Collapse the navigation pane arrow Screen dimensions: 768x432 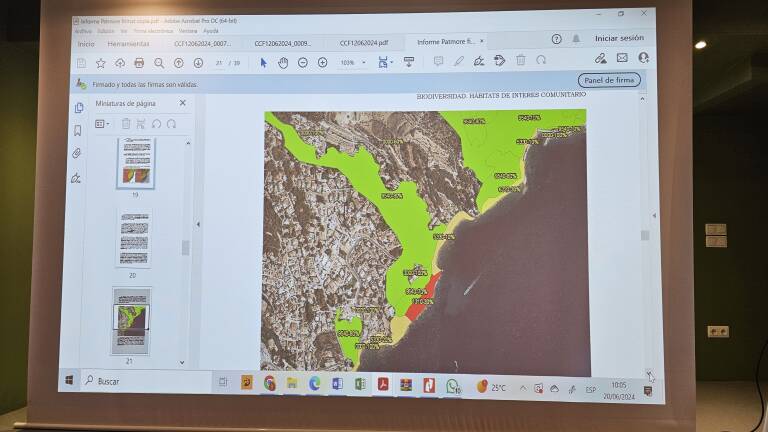point(198,224)
